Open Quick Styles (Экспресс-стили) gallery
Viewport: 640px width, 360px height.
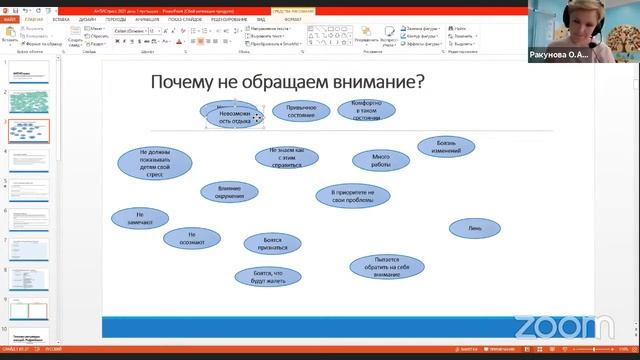(389, 35)
